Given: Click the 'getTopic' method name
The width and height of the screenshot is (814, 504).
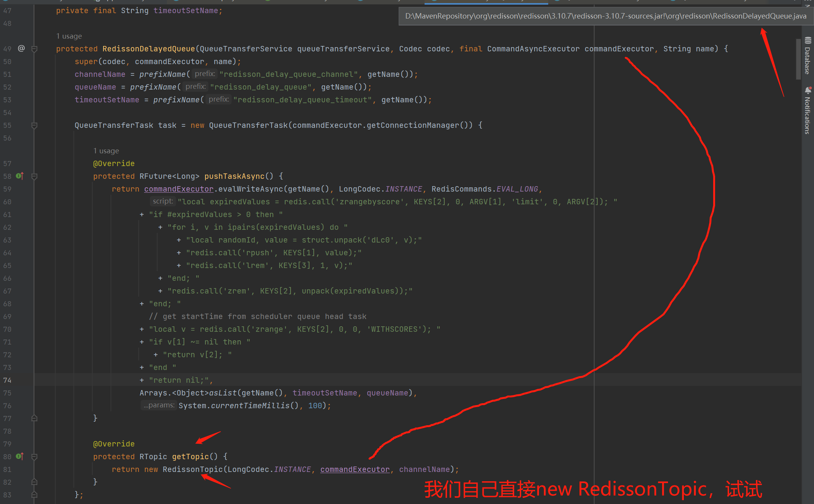Looking at the screenshot, I should (190, 456).
